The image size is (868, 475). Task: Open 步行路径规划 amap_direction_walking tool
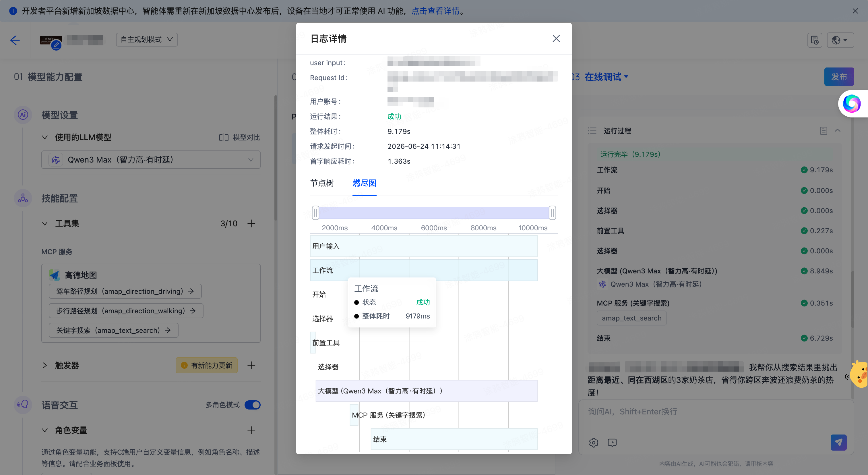point(126,310)
